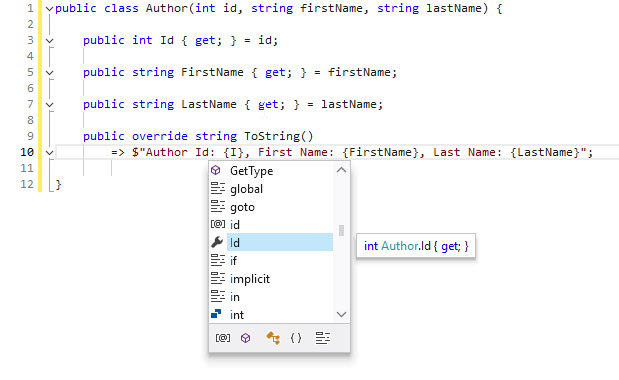This screenshot has height=380, width=619.
Task: Click completion list scroll up arrow
Action: (341, 170)
